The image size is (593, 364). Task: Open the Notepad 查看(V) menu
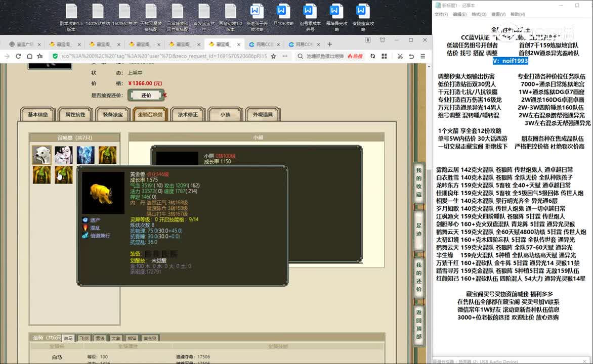point(498,14)
